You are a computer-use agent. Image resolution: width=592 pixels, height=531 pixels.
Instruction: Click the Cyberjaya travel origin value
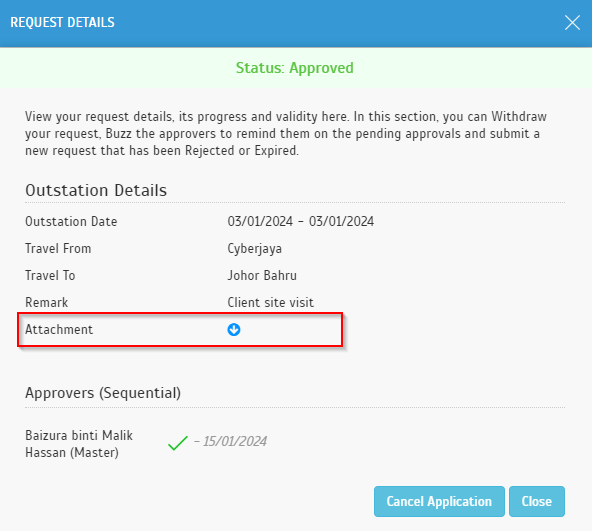(254, 249)
